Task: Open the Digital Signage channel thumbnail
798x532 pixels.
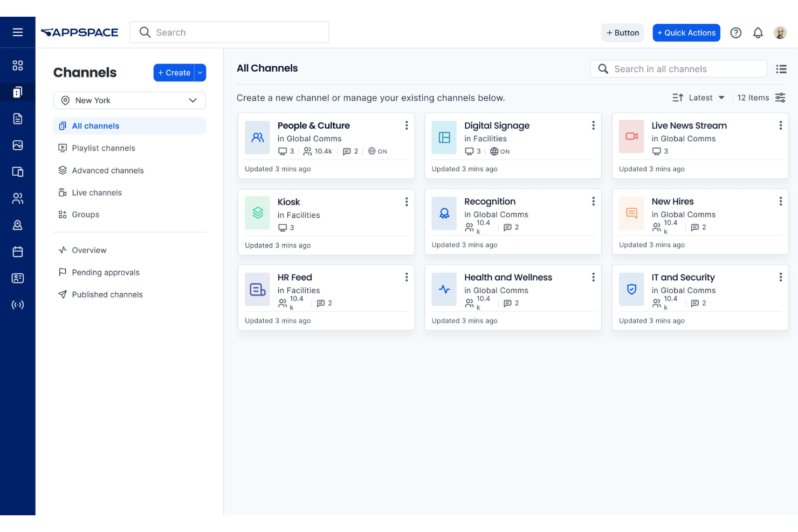Action: pyautogui.click(x=444, y=137)
